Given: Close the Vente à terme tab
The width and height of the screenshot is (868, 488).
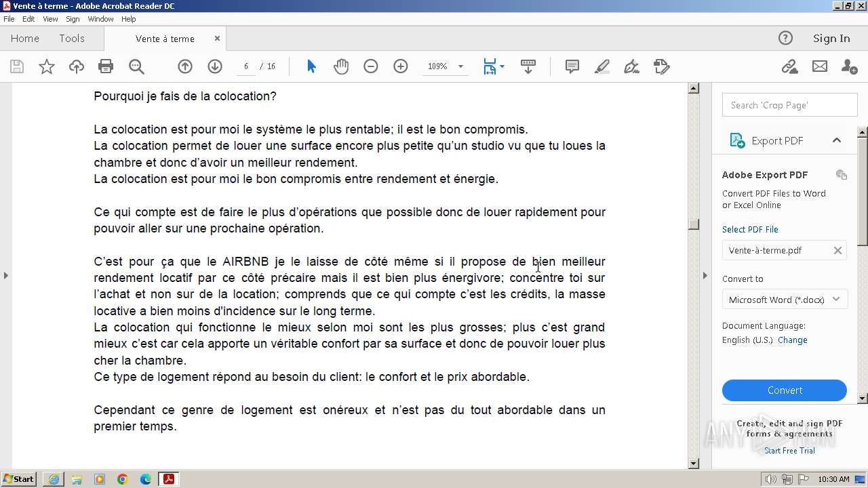Looking at the screenshot, I should click(217, 39).
